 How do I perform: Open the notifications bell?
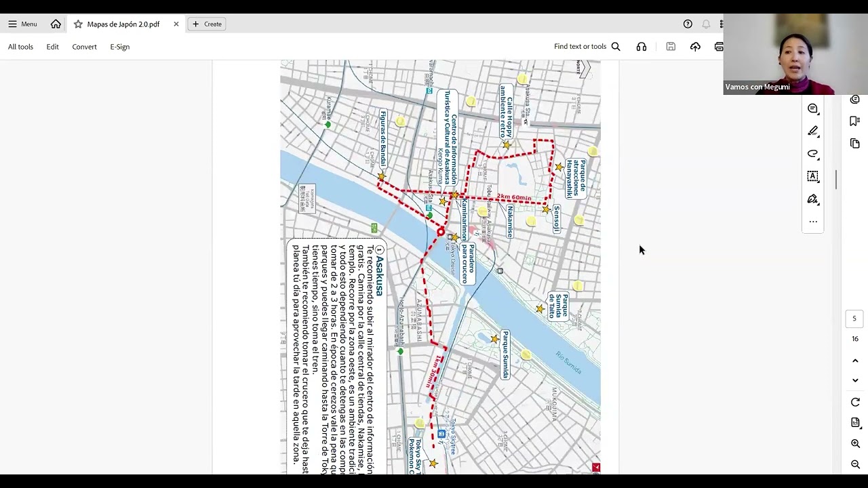706,24
